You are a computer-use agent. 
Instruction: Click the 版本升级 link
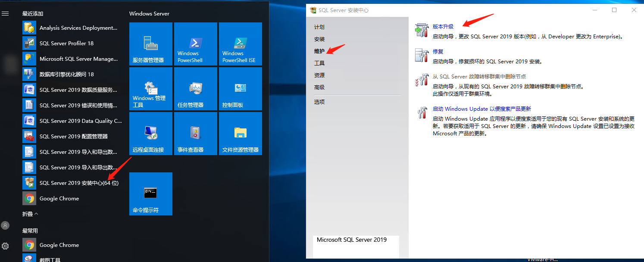443,27
